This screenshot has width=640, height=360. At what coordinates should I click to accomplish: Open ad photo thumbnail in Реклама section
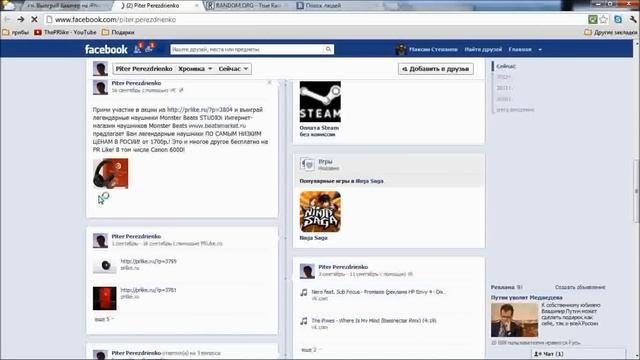click(x=514, y=320)
